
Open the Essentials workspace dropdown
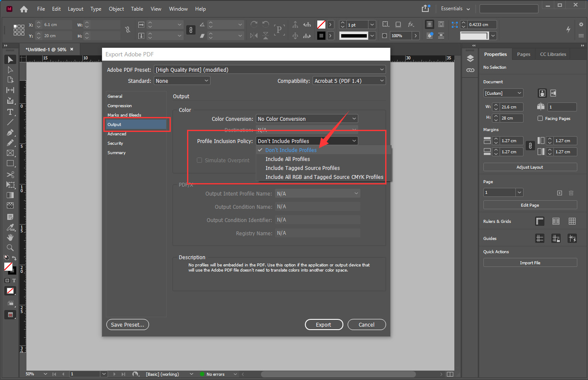click(455, 9)
